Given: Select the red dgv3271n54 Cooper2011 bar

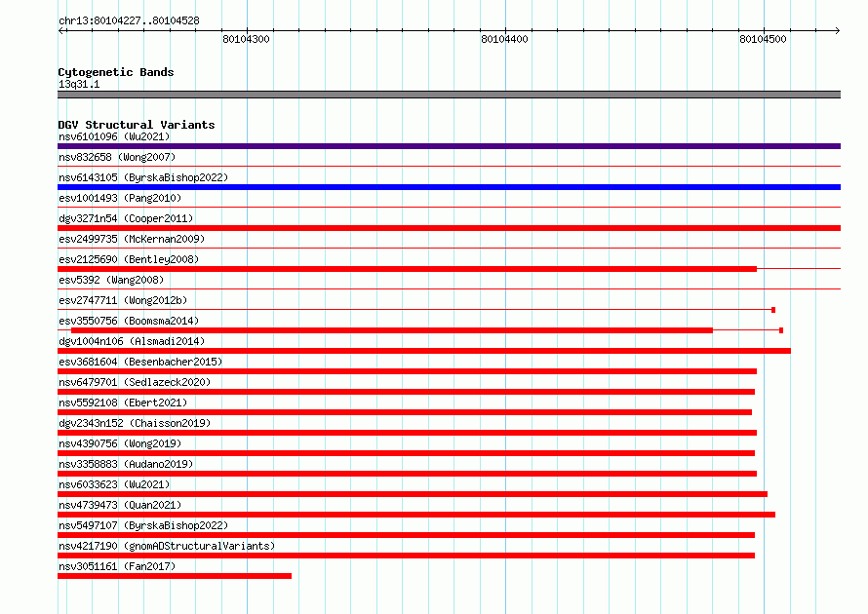Looking at the screenshot, I should (449, 228).
